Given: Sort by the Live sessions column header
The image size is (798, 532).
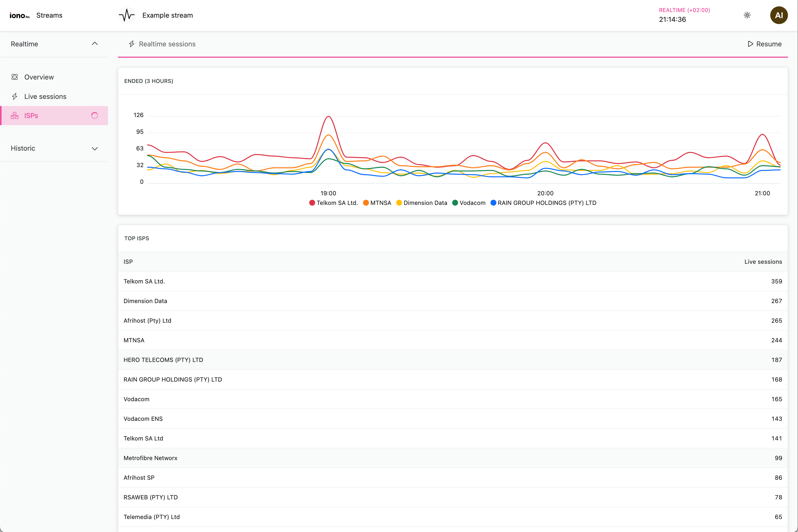Looking at the screenshot, I should tap(763, 262).
